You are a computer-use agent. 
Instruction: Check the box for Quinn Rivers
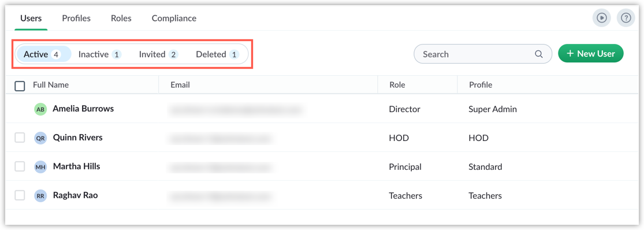click(x=20, y=138)
